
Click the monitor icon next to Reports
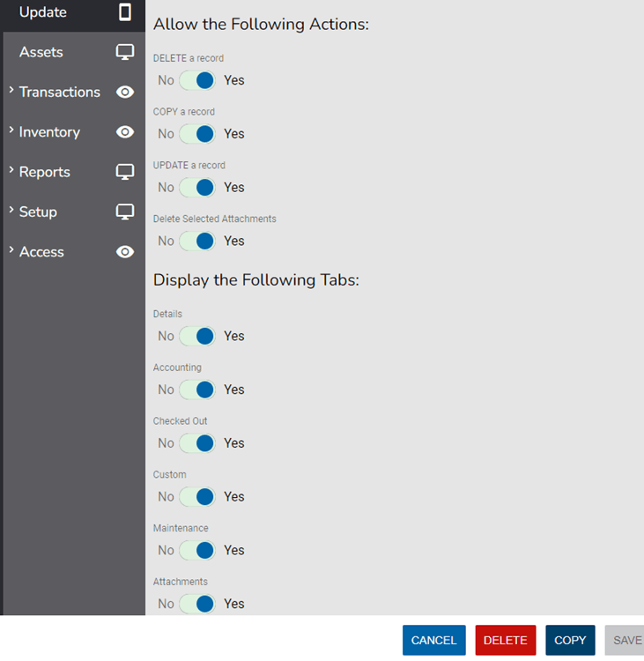[125, 172]
